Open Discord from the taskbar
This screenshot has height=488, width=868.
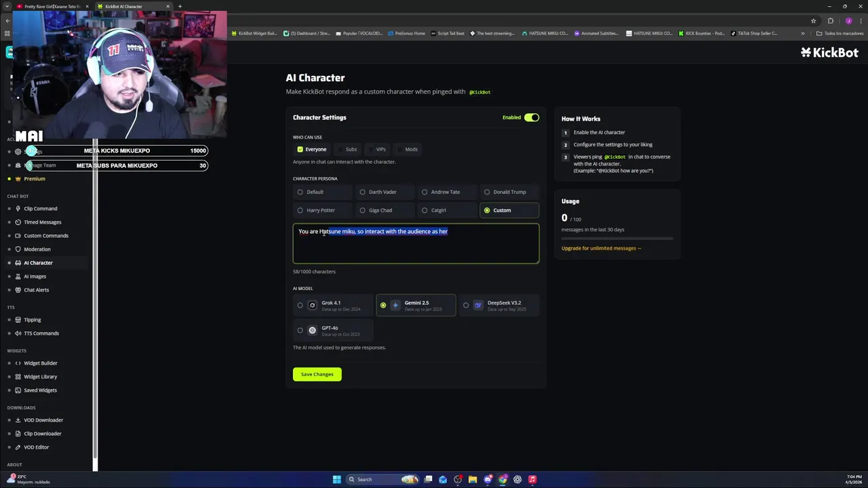click(x=488, y=479)
